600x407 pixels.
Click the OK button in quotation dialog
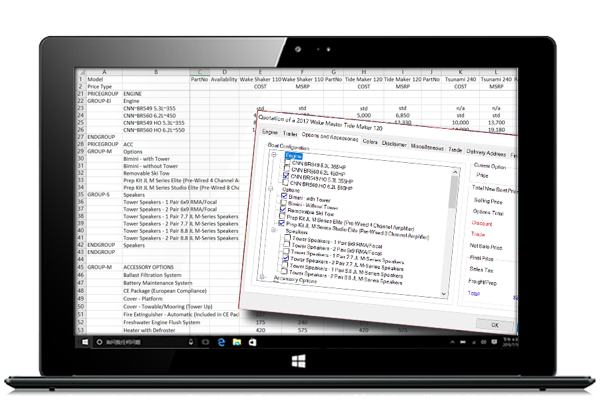point(495,325)
